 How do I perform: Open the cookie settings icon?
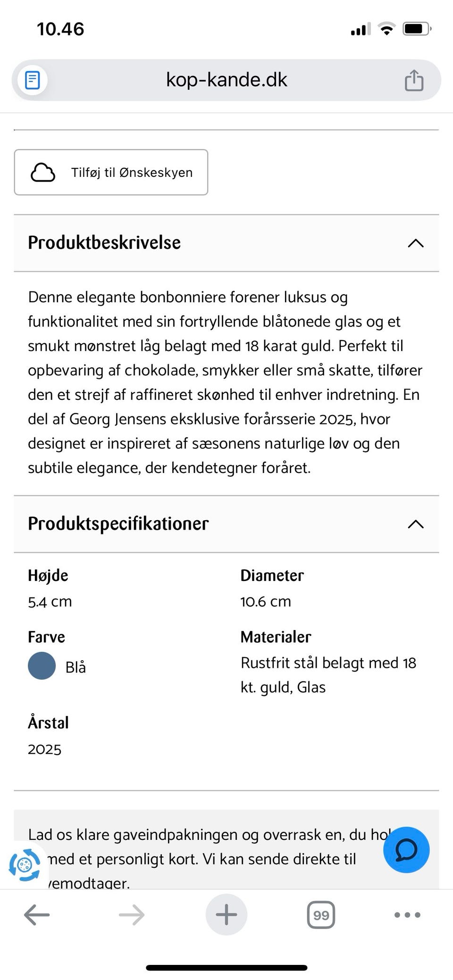25,865
